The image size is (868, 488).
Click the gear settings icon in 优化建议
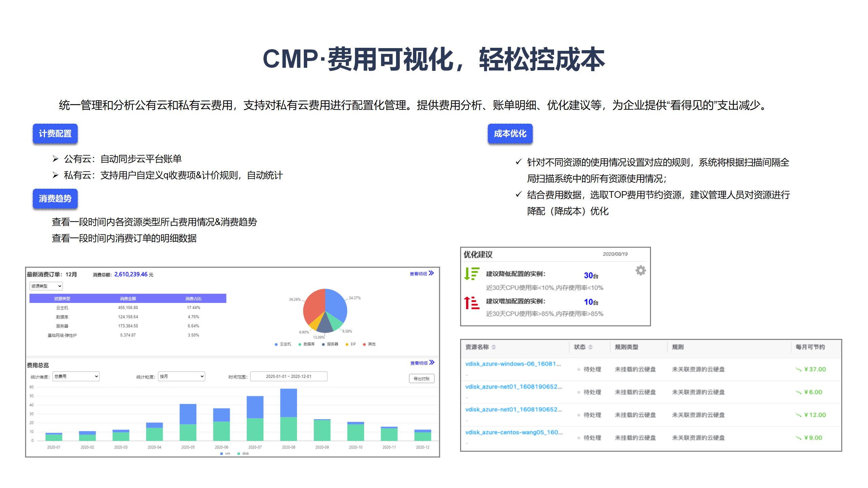640,270
